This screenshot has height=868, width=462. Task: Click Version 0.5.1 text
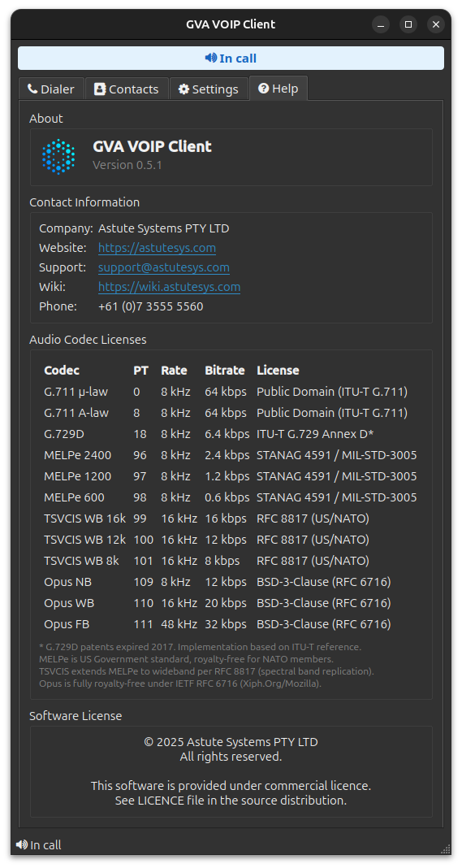click(x=127, y=165)
